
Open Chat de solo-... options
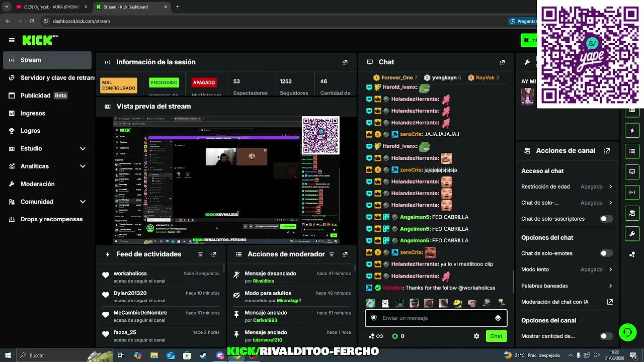point(567,203)
